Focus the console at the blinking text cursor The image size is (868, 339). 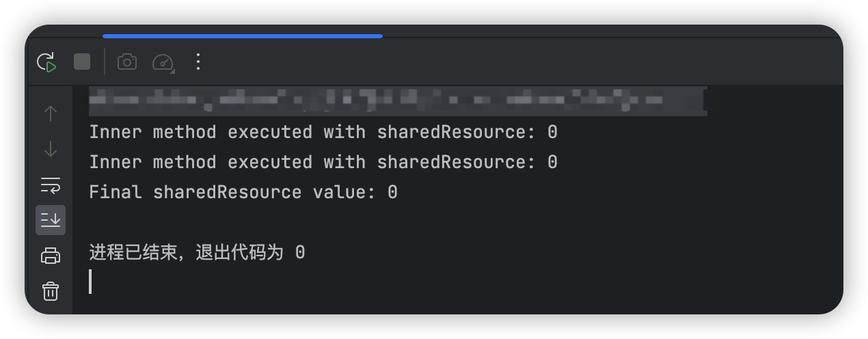click(x=90, y=282)
